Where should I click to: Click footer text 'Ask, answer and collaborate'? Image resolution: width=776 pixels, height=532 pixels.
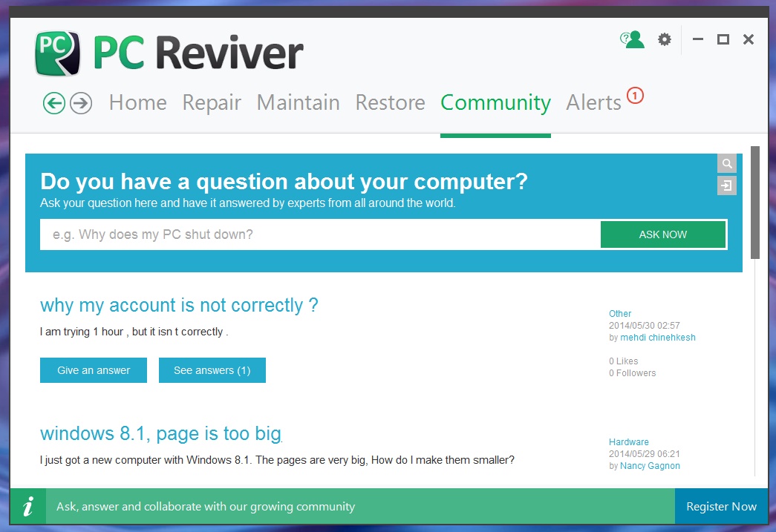tap(206, 507)
